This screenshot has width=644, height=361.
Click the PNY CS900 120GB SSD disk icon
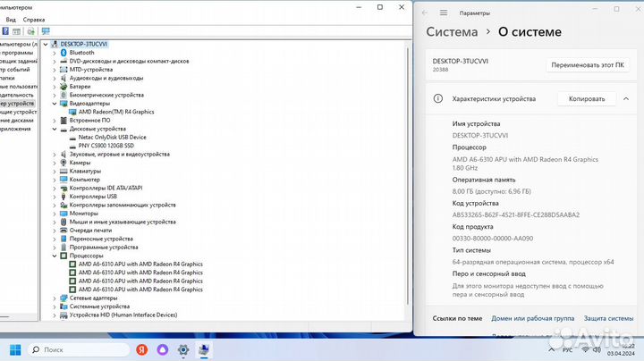click(x=72, y=146)
